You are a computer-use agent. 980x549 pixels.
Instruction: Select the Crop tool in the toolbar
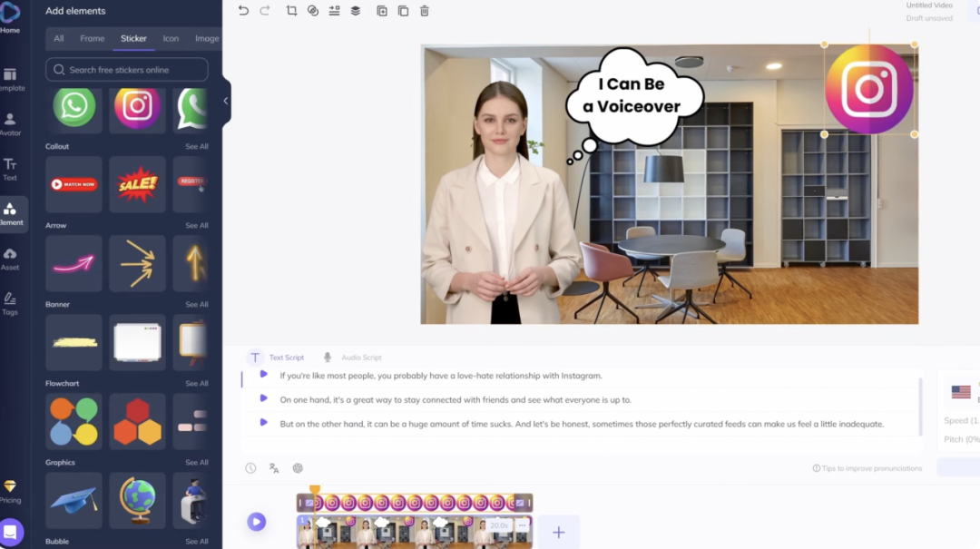coord(292,11)
